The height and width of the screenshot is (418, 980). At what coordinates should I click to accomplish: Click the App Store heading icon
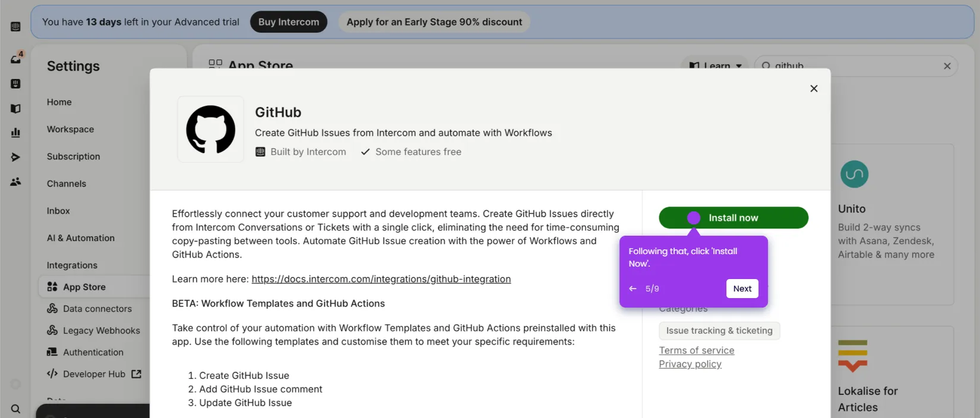point(216,64)
